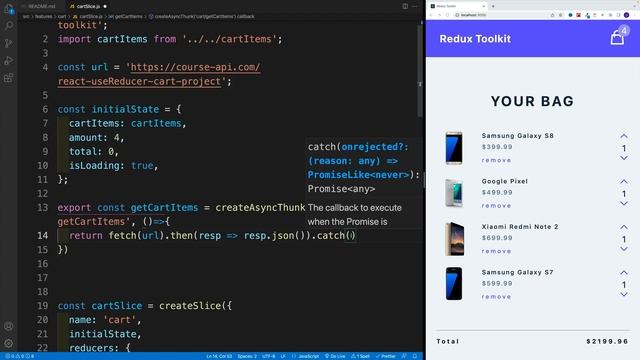This screenshot has width=640, height=360.
Task: Click the 'features' breadcrumb segment
Action: [44, 17]
